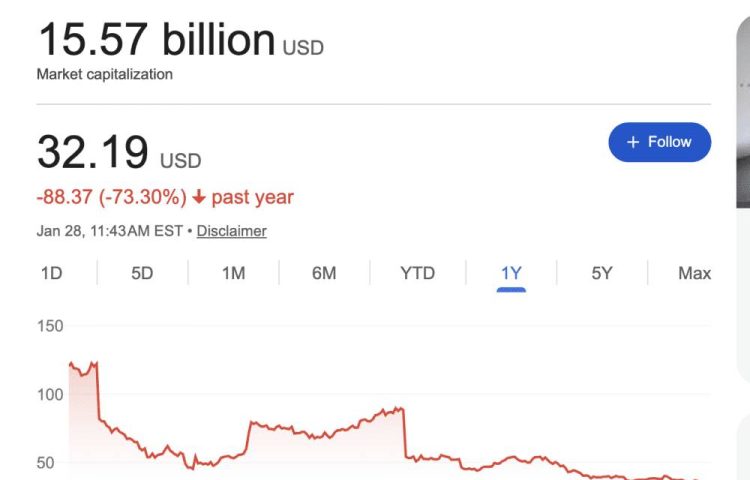750x480 pixels.
Task: Select the 5D time range
Action: pos(142,273)
